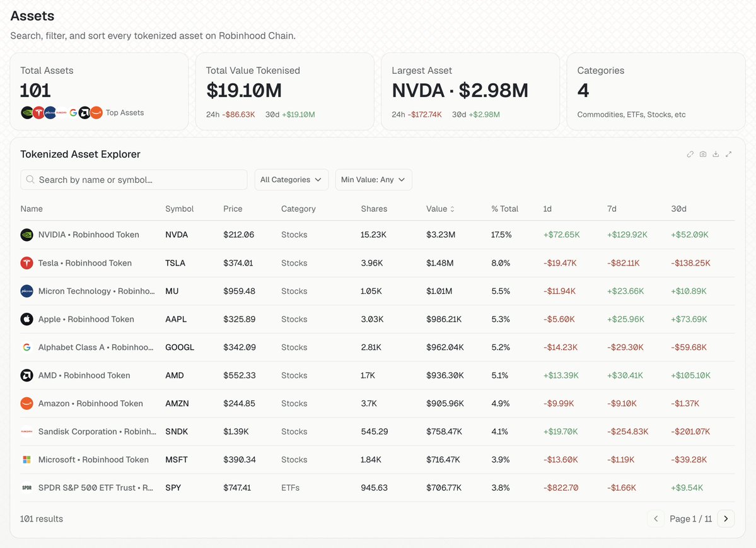Click the Apple logo in table row
The height and width of the screenshot is (548, 756).
point(26,319)
